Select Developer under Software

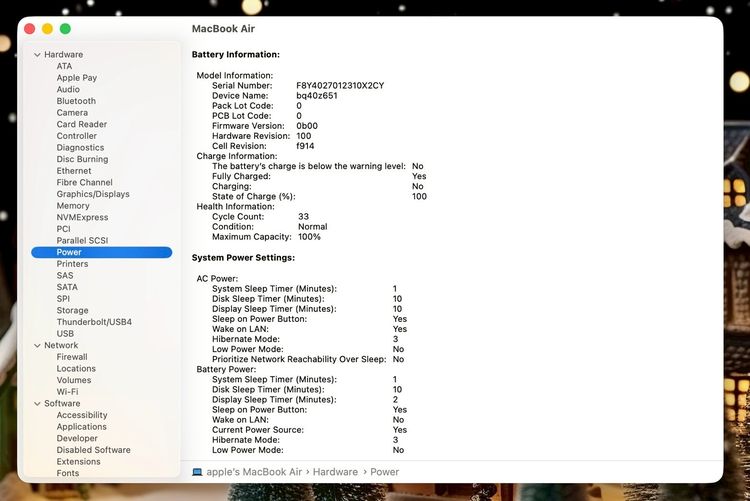pos(77,438)
